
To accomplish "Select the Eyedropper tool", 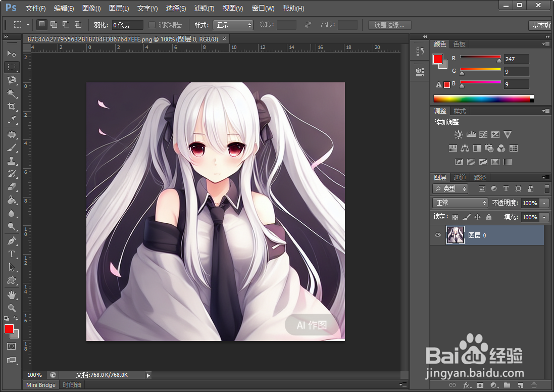I will [x=12, y=120].
